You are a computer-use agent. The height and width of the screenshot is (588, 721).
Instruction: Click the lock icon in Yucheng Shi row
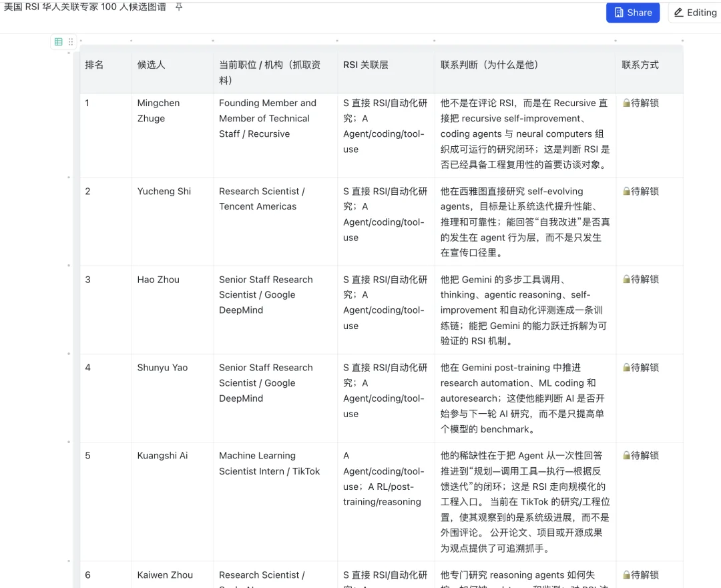[x=626, y=192]
